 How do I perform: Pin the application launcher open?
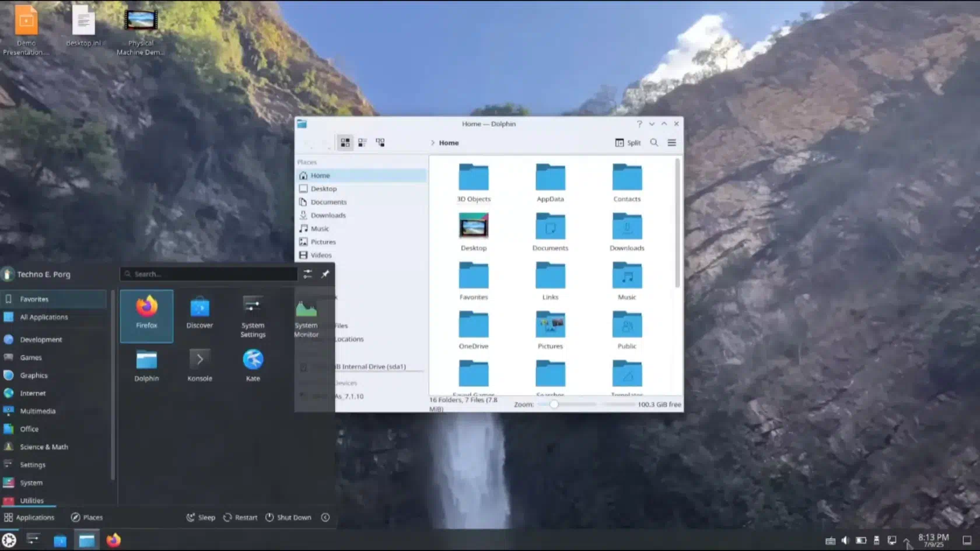(325, 274)
